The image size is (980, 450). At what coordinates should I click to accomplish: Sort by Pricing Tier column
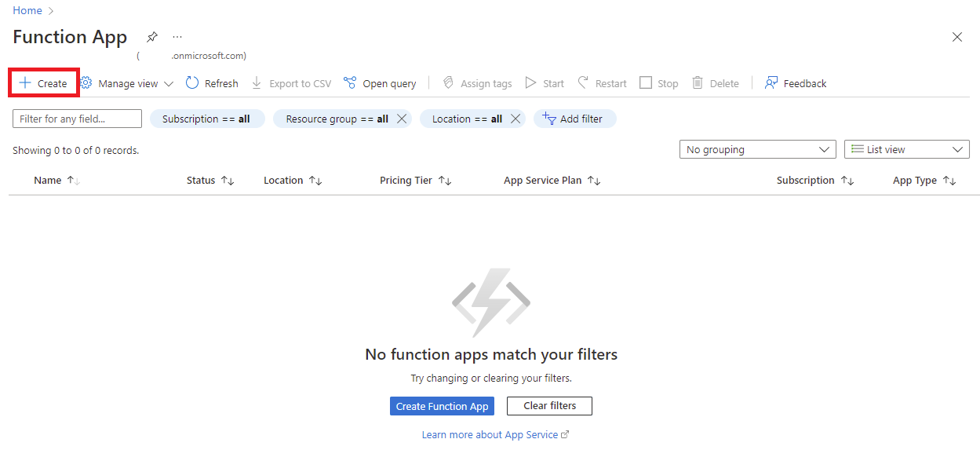tap(416, 181)
